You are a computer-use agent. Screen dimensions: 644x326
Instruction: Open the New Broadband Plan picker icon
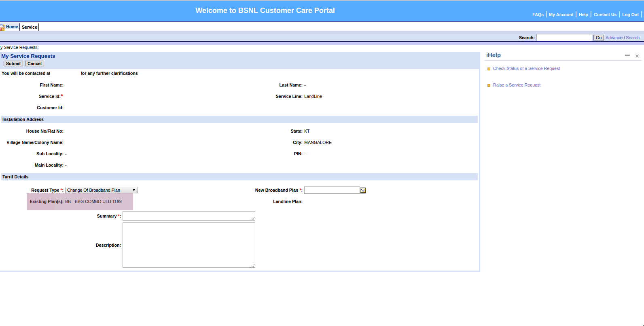click(363, 191)
